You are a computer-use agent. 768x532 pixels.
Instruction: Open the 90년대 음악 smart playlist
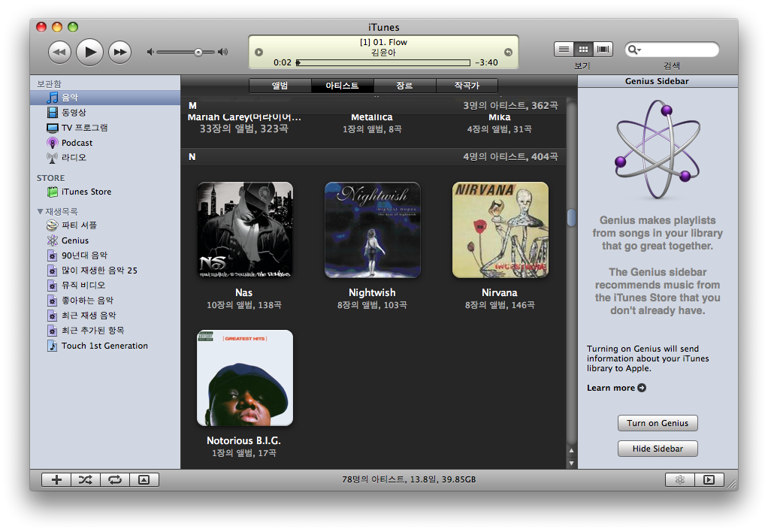105,255
